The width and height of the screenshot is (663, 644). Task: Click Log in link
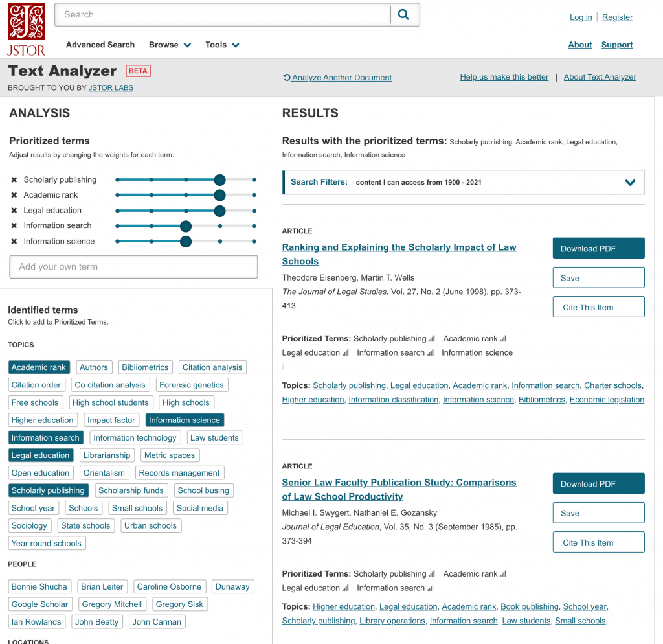pos(581,17)
